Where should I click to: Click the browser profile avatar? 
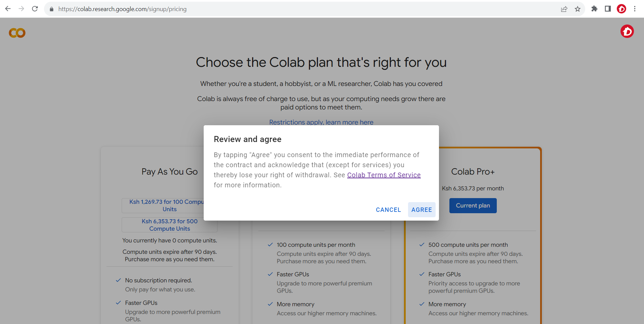621,9
